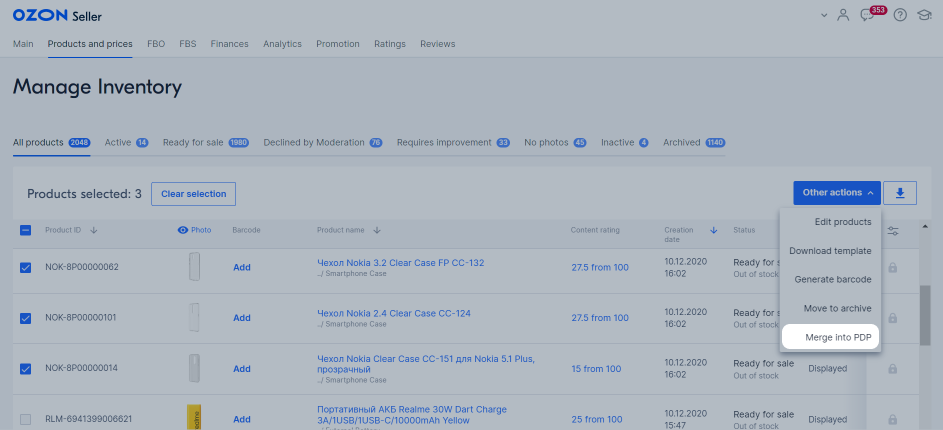Image resolution: width=943 pixels, height=430 pixels.
Task: Sort by Product ID arrow
Action: pos(93,230)
